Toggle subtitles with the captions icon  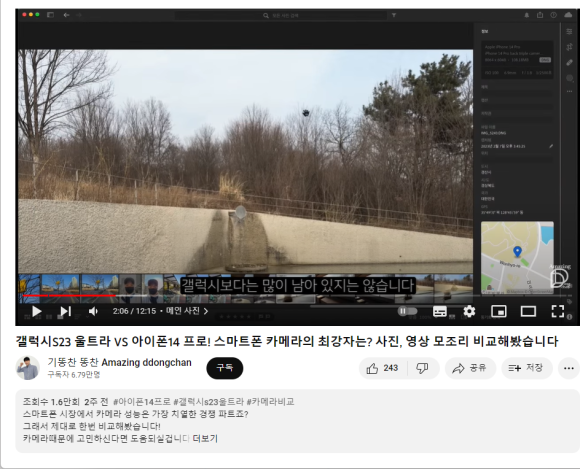point(439,311)
